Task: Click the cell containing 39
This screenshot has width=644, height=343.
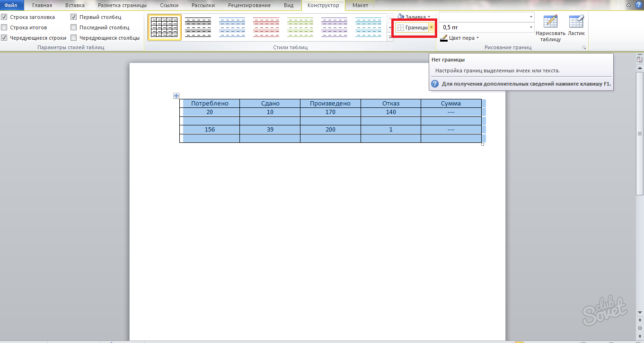Action: 270,129
